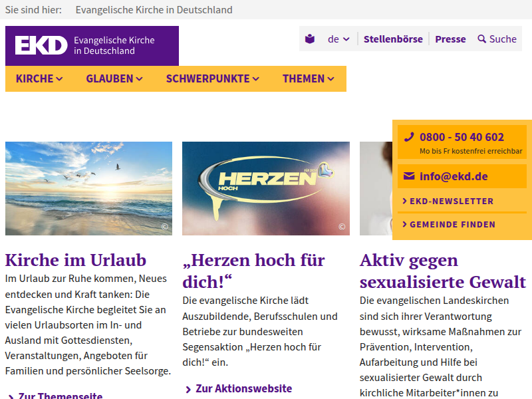Click copyright icon on beach image
This screenshot has height=399, width=532.
165,227
